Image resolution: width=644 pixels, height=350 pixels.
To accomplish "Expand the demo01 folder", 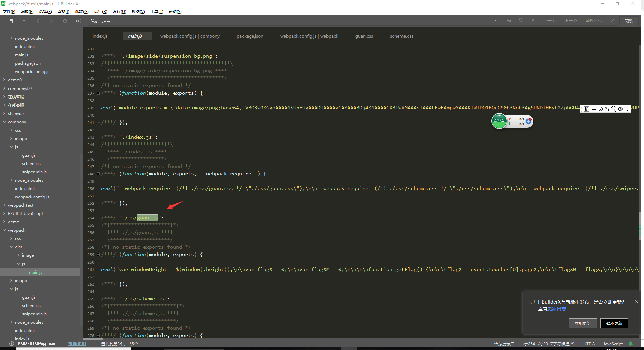I will point(4,80).
